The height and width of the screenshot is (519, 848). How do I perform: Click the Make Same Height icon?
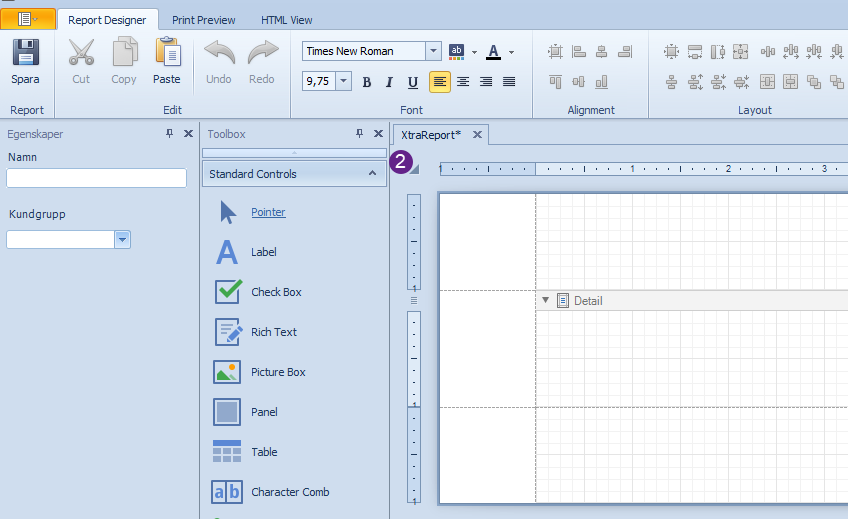(718, 52)
